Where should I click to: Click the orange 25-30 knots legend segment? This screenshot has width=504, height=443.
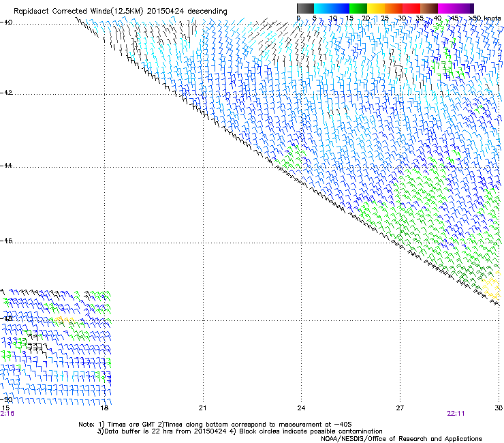click(x=394, y=8)
